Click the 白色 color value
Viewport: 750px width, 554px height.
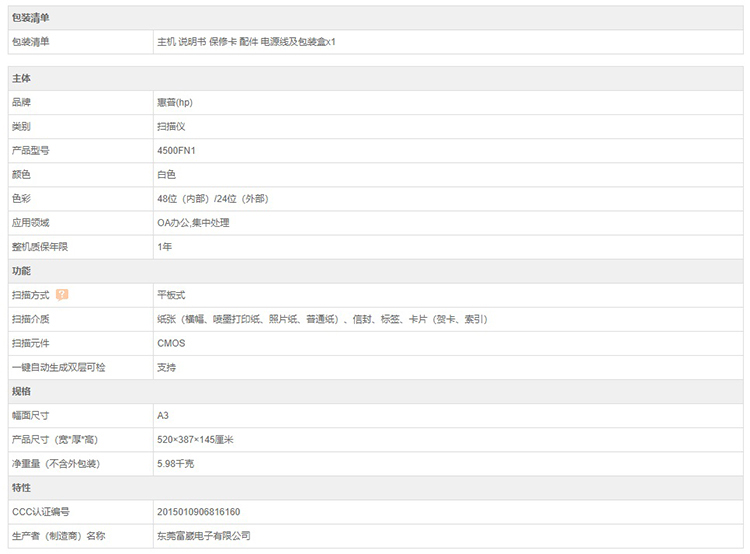tap(166, 175)
